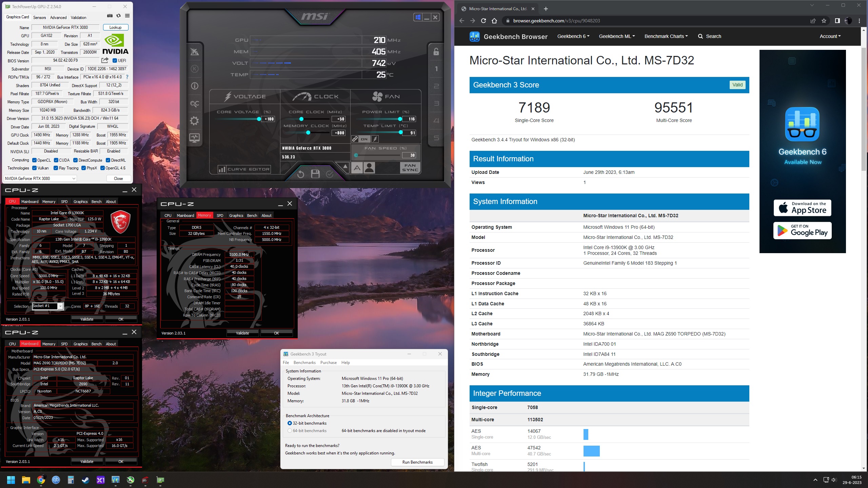The height and width of the screenshot is (488, 868).
Task: Click the Afterburner profile lock icon
Action: [x=436, y=52]
